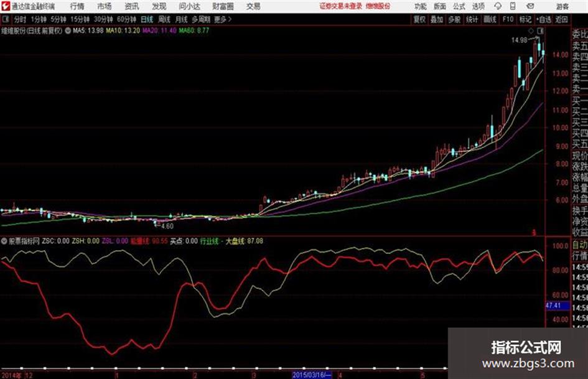588x379 pixels.
Task: Click the MA5: 13.98 indicator label
Action: pos(88,30)
